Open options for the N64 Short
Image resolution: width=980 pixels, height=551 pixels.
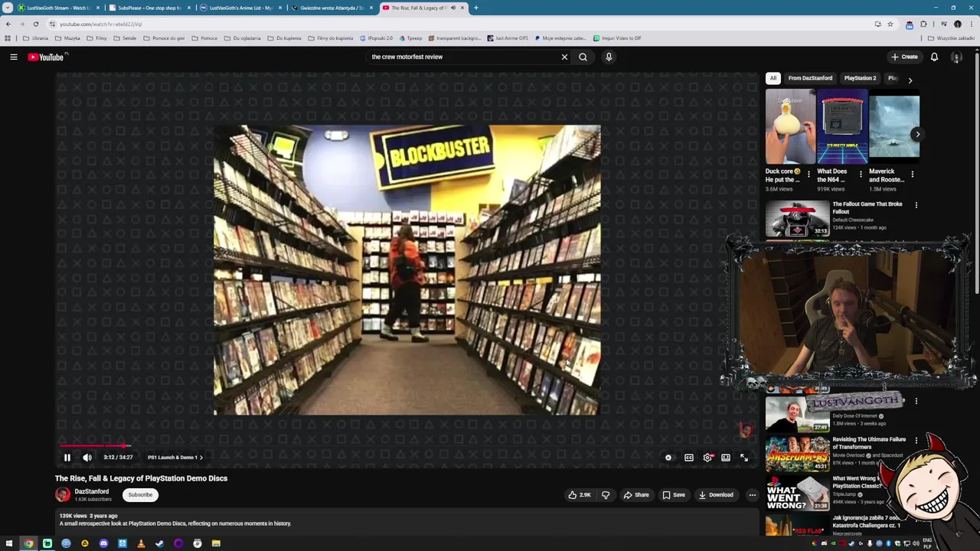[861, 174]
